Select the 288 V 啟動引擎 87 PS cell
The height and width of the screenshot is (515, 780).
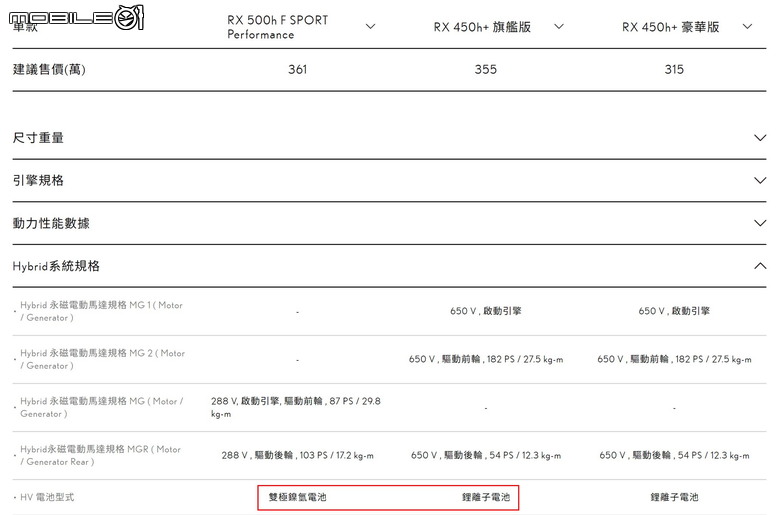pos(296,407)
